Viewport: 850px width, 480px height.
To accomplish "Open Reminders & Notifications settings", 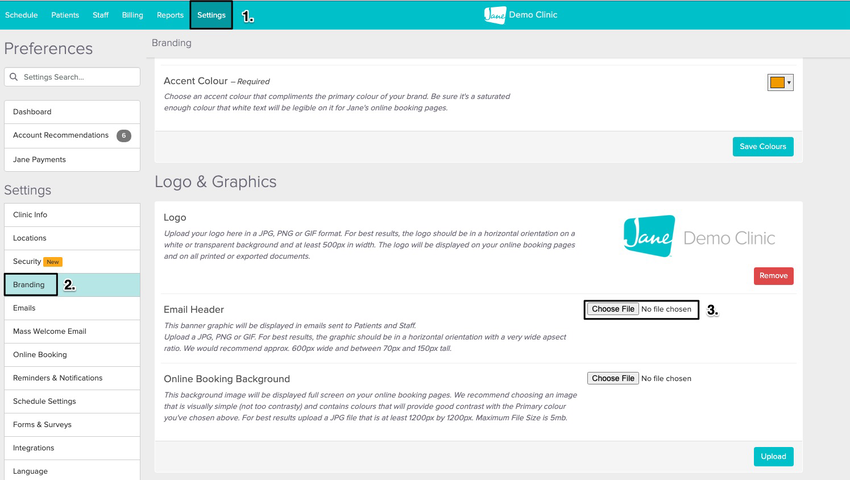I will [x=72, y=378].
